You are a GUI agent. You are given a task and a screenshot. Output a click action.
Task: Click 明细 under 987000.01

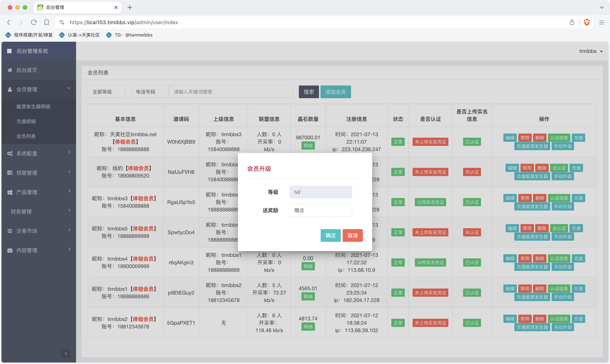click(308, 146)
